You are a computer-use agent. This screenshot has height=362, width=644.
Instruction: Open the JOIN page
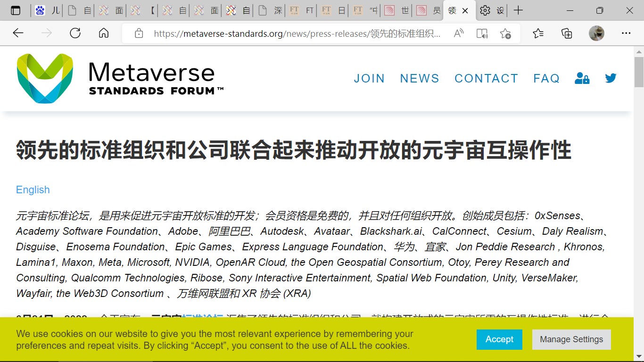369,78
